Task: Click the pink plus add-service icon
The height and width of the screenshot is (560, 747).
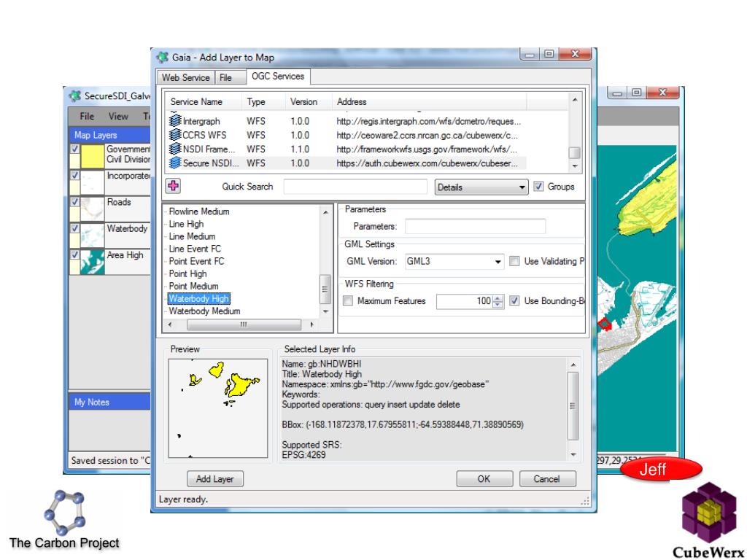Action: click(174, 186)
